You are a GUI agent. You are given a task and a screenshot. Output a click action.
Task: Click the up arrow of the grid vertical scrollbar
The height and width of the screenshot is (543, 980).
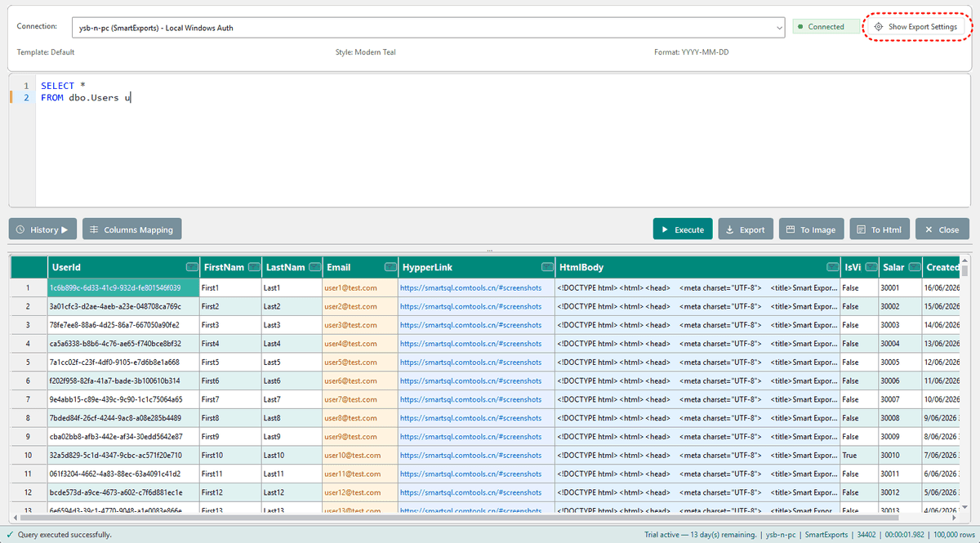964,260
